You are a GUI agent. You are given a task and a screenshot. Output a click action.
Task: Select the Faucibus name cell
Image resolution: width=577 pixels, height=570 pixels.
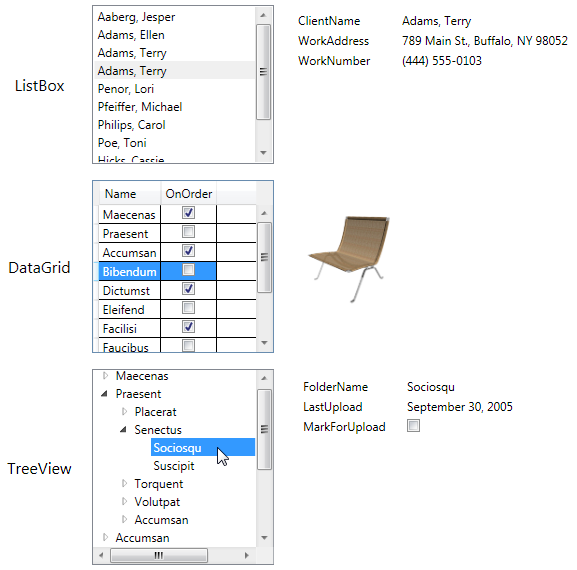(x=130, y=346)
